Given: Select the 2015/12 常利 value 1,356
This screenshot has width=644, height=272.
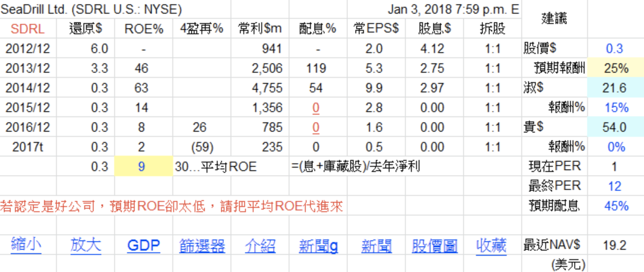Looking at the screenshot, I should 267,107.
